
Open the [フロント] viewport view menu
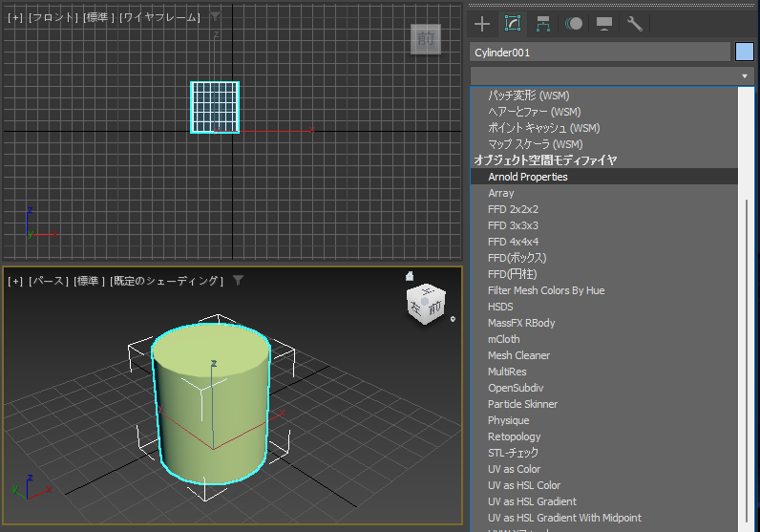pyautogui.click(x=53, y=17)
